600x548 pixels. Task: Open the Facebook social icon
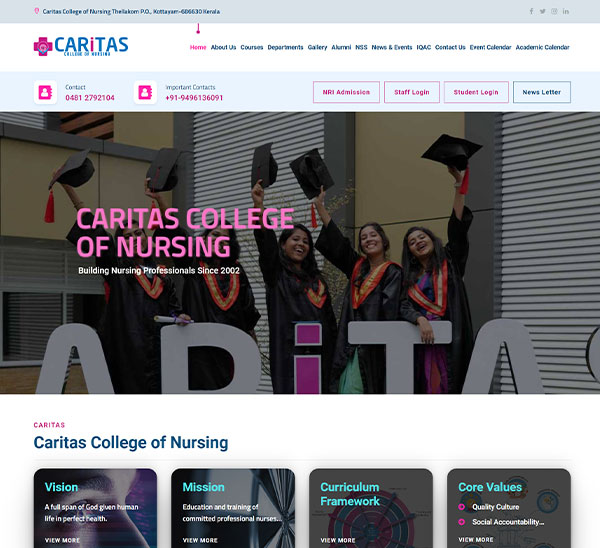pos(531,11)
